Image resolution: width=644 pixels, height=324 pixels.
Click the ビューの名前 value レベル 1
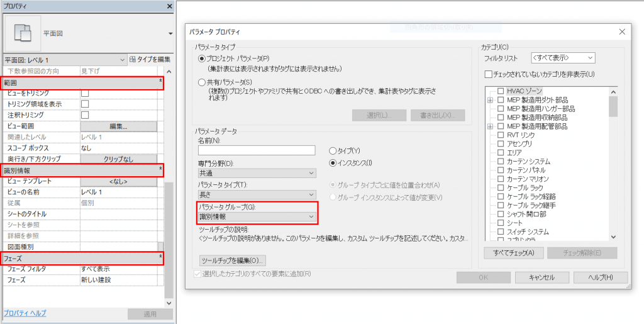pos(119,192)
